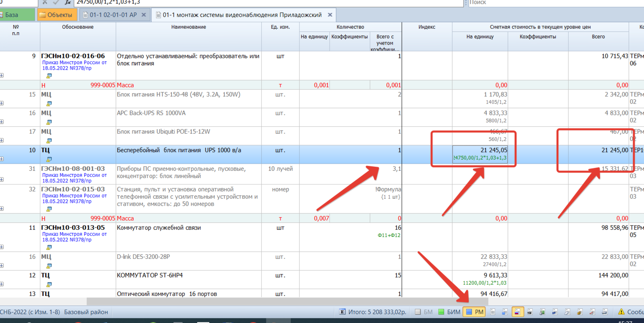This screenshot has height=323, width=644.
Task: Click the coins document status bar icon
Action: (x=580, y=312)
